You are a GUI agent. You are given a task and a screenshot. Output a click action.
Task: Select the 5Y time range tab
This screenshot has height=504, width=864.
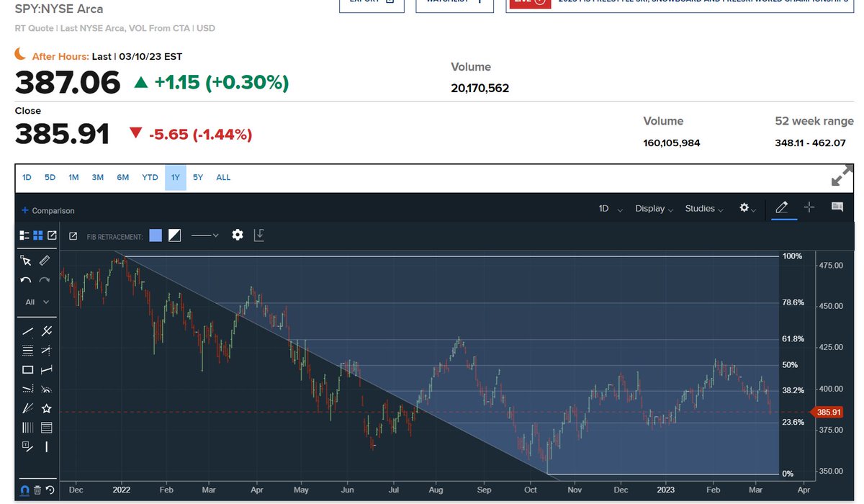pyautogui.click(x=198, y=177)
